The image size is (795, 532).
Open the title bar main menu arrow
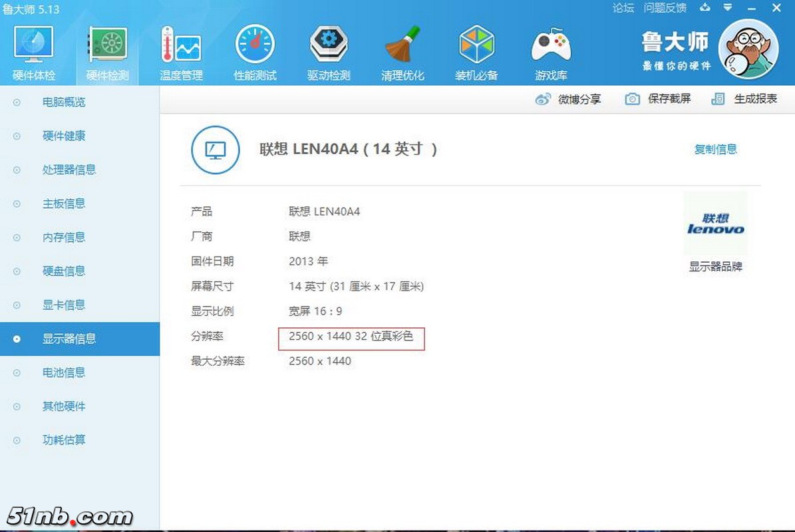(x=728, y=8)
